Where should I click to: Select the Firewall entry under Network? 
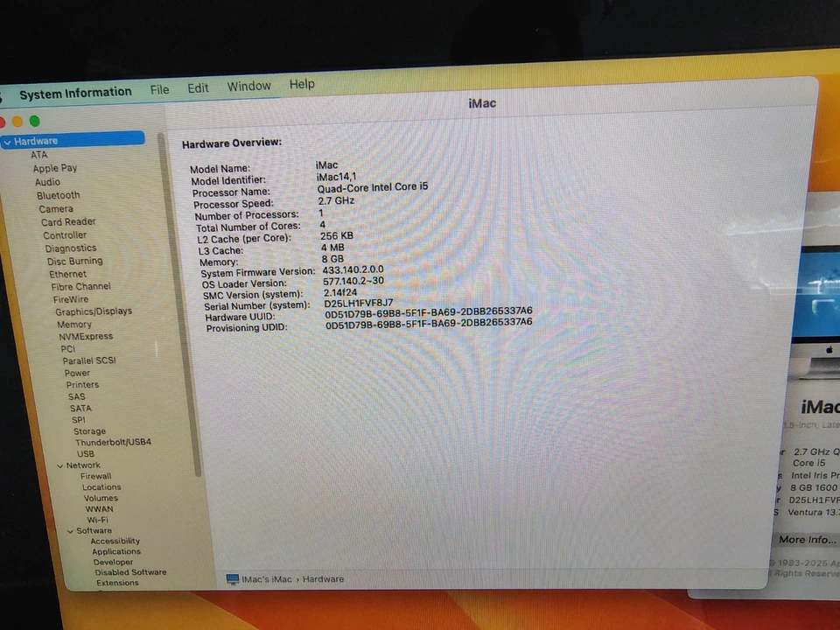click(x=95, y=476)
